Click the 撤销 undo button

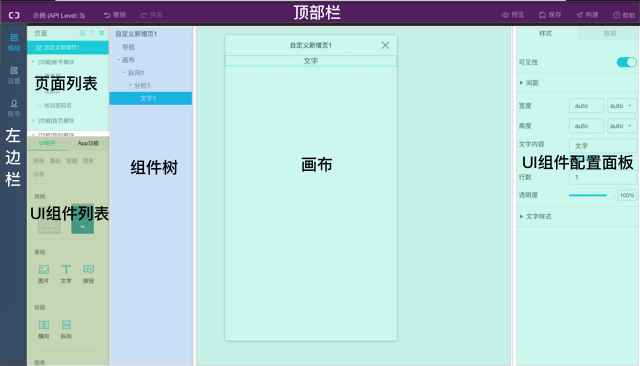pyautogui.click(x=115, y=15)
